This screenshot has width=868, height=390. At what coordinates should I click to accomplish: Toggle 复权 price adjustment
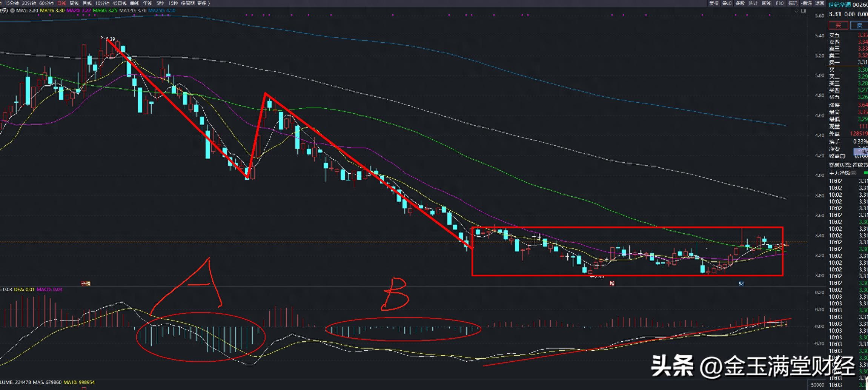click(x=714, y=3)
